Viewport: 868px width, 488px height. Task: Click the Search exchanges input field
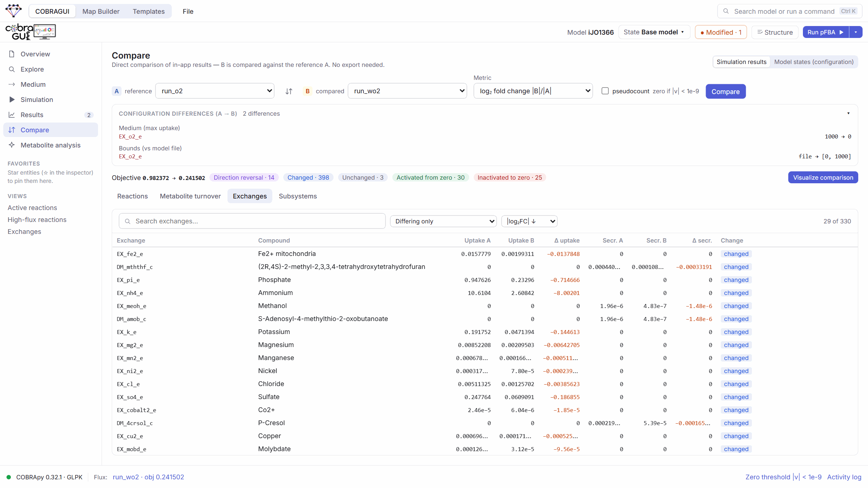click(252, 221)
